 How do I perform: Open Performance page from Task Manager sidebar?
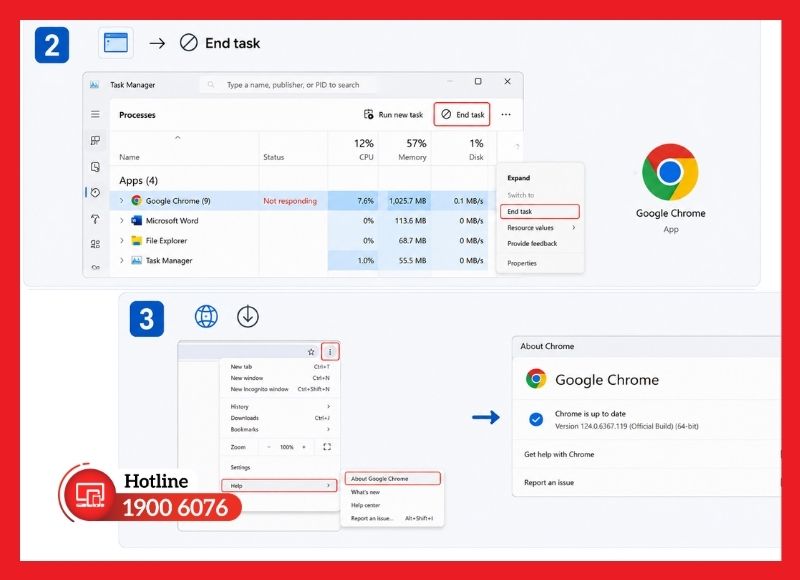[x=95, y=167]
